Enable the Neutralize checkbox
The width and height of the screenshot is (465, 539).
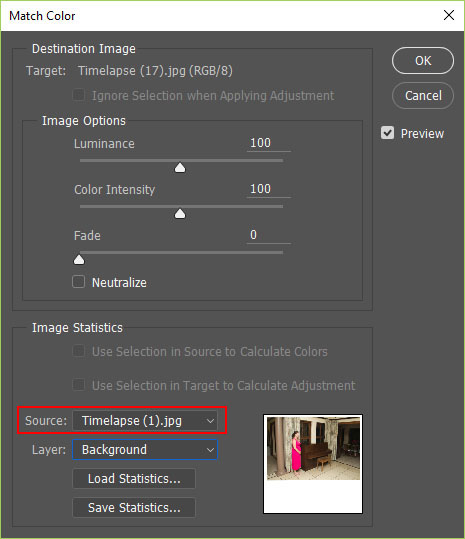coord(79,282)
